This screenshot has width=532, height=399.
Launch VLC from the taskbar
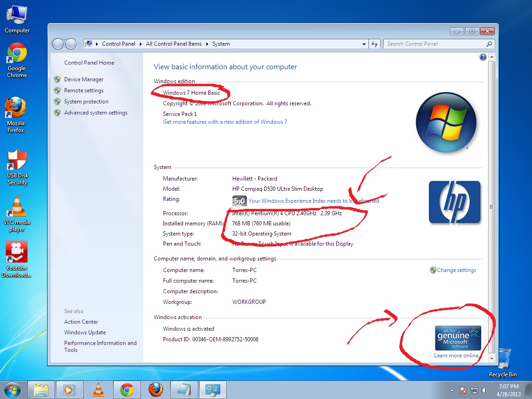click(98, 390)
